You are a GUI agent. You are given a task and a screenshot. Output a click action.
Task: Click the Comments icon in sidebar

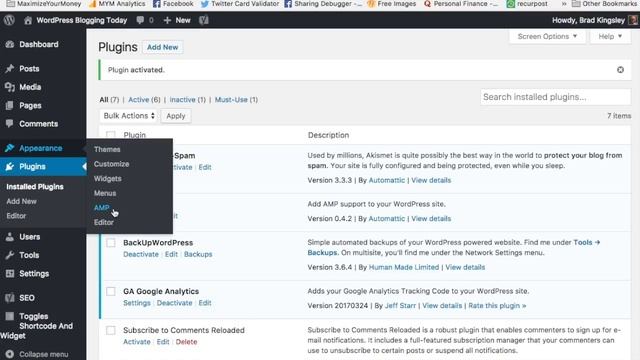tap(10, 123)
